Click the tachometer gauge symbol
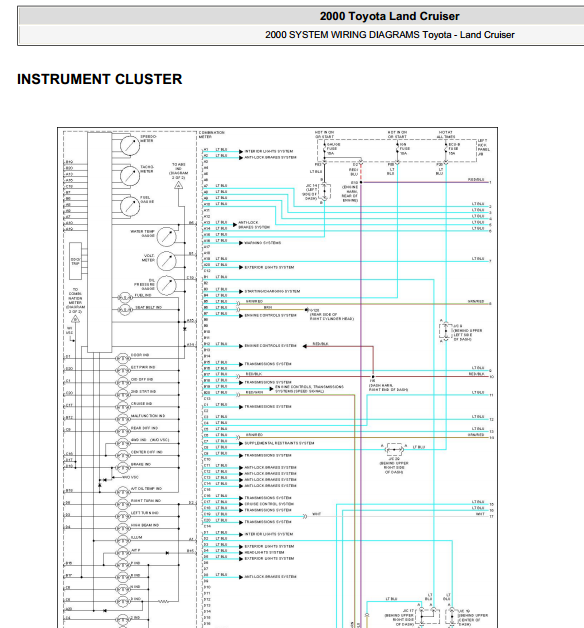 click(x=130, y=176)
